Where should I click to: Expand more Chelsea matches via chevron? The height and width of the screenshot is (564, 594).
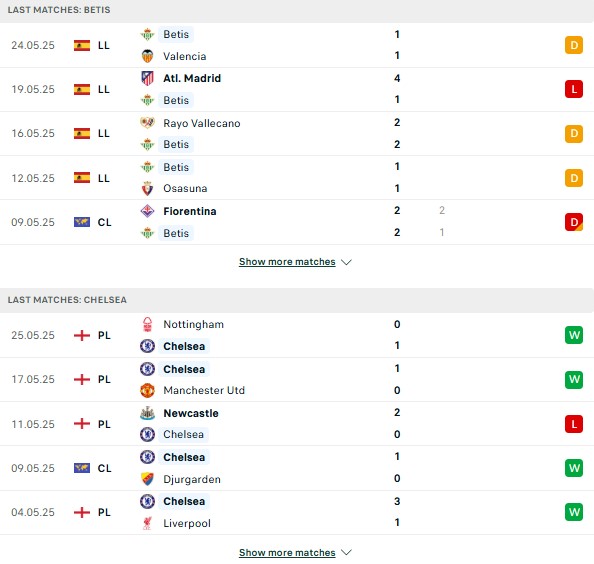coord(346,553)
